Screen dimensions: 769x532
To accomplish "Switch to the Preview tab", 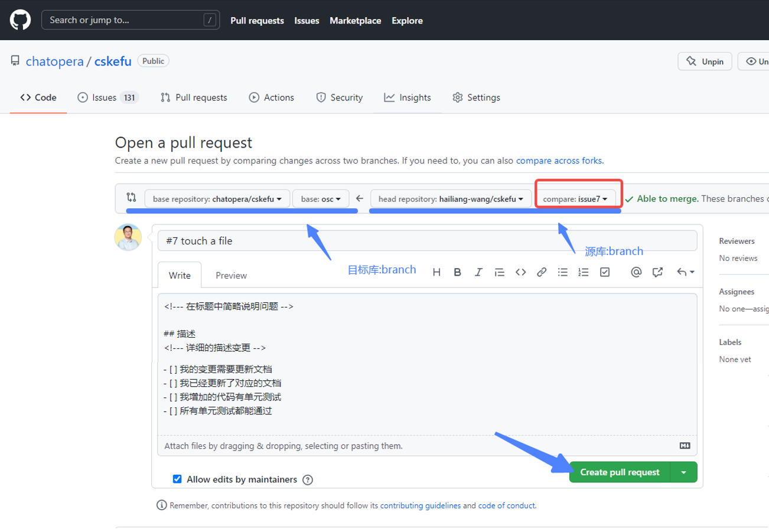I will pos(232,275).
